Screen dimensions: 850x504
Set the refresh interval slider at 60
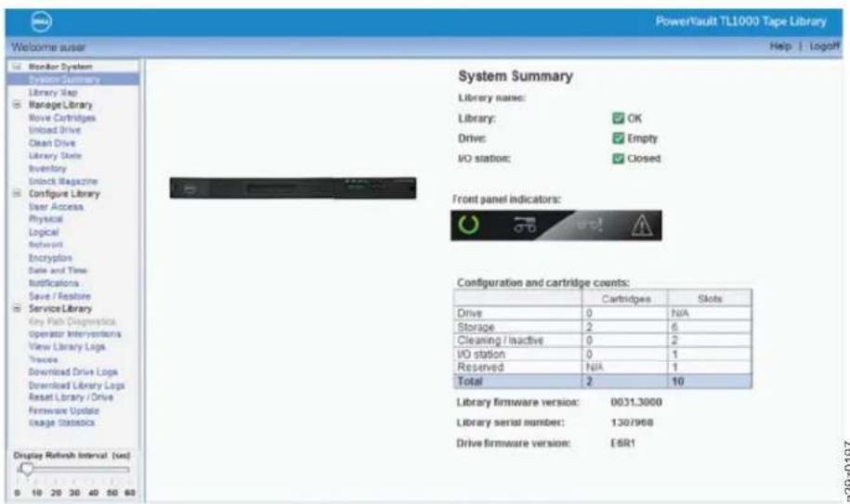[x=129, y=470]
